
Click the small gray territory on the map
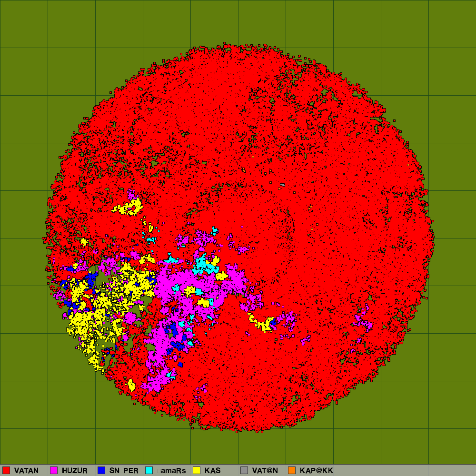point(283,185)
